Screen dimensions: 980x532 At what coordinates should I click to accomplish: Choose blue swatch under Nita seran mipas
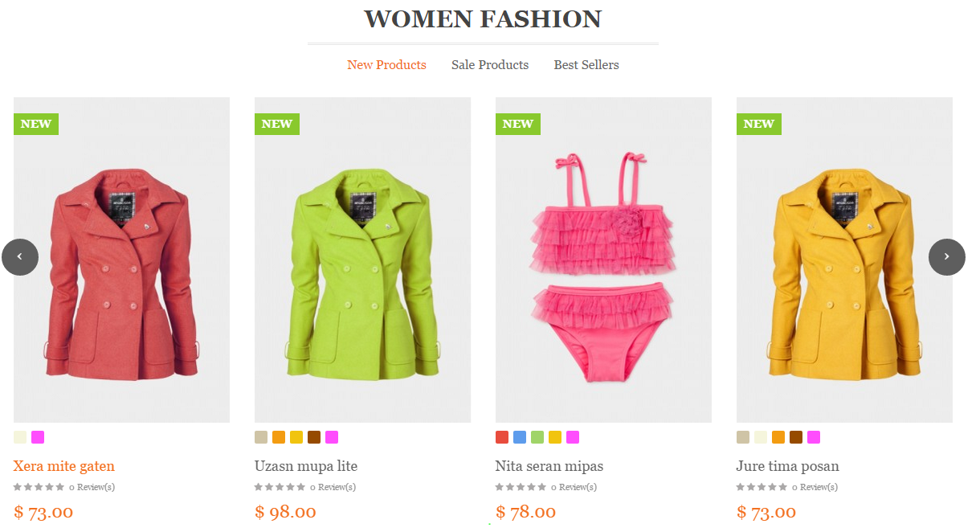pos(520,437)
